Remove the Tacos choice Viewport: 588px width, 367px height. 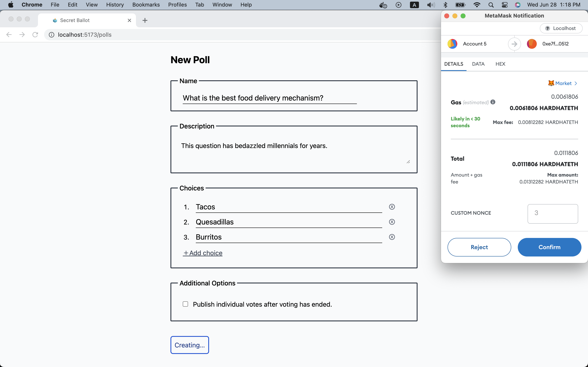click(392, 207)
